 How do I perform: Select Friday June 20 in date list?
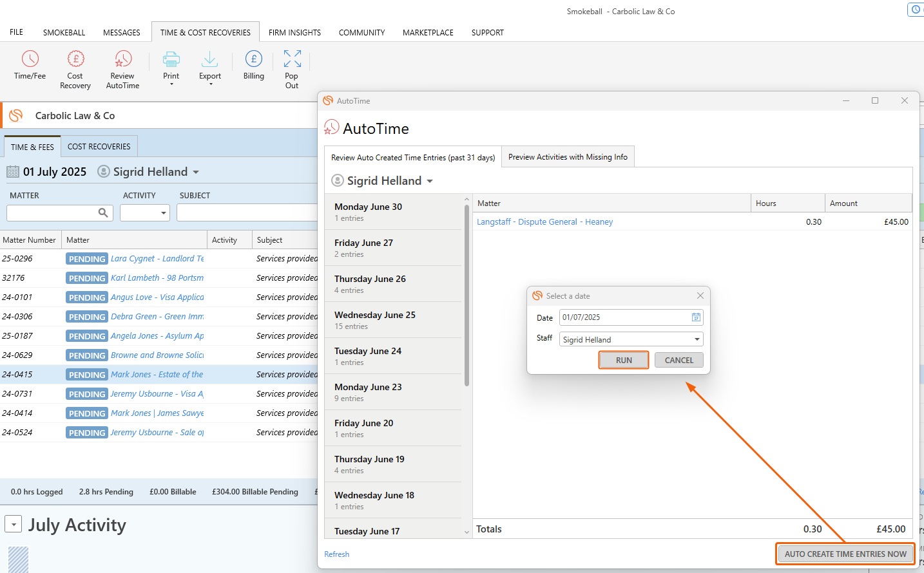[x=393, y=428]
